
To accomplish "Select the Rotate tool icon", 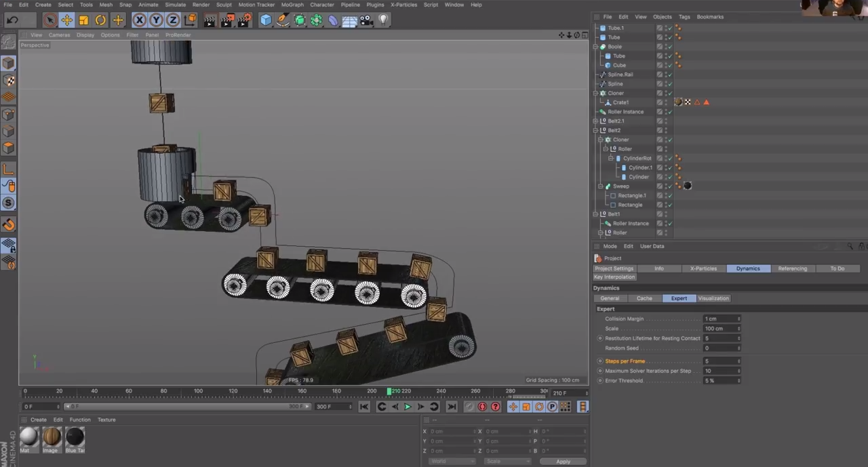I will [100, 20].
